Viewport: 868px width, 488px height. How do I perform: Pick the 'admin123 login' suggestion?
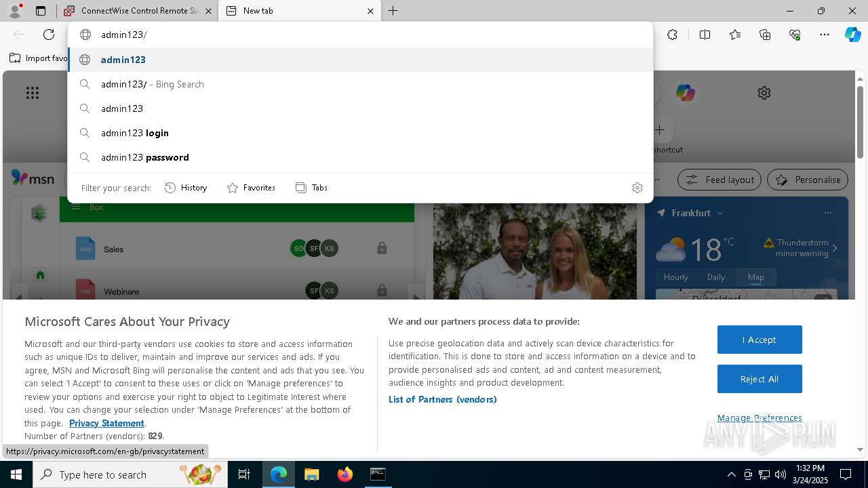(x=360, y=133)
